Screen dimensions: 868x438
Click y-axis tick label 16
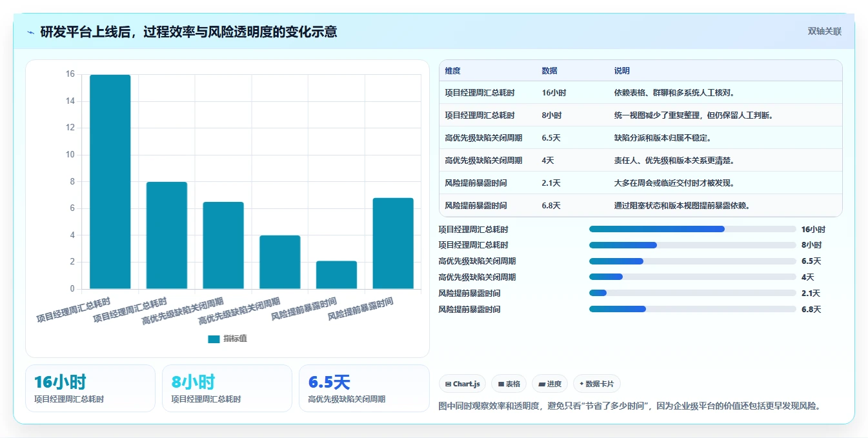click(x=70, y=74)
